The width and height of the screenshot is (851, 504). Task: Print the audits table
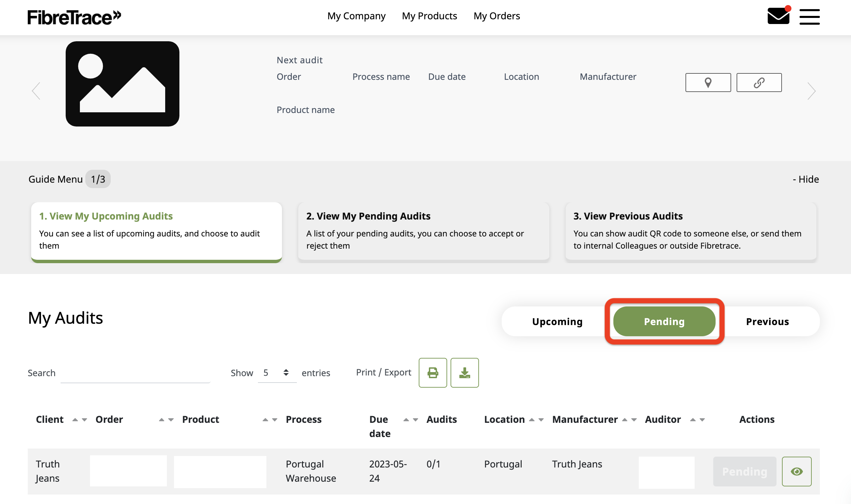(x=433, y=372)
